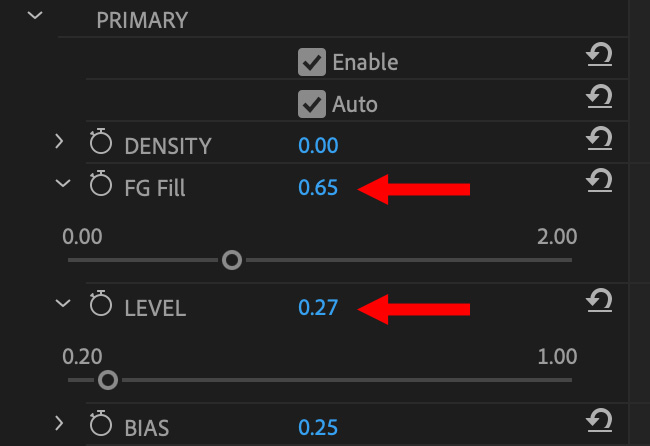Viewport: 650px width, 446px height.
Task: Toggle the FG Fill stopwatch icon
Action: tap(101, 185)
